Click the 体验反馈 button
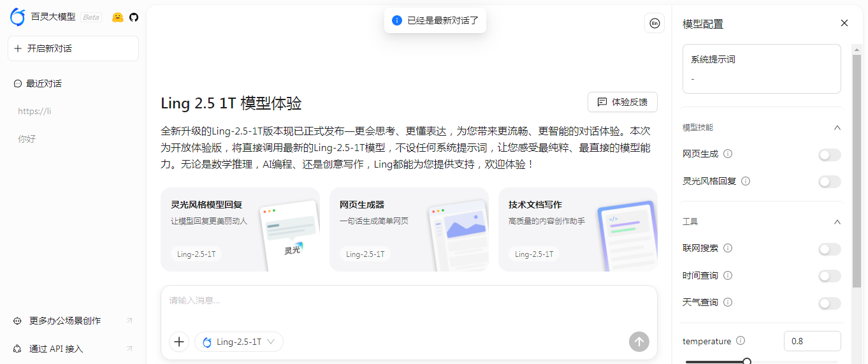Image resolution: width=868 pixels, height=364 pixels. tap(622, 102)
